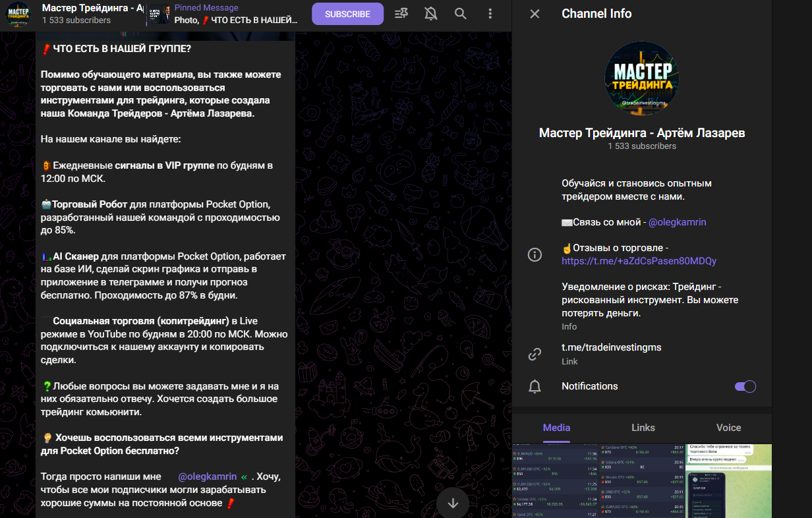
Task: Click the 'ЧТО ЕСТЬ В НАШЕЙ ГРУППЕ?' heading
Action: (122, 49)
